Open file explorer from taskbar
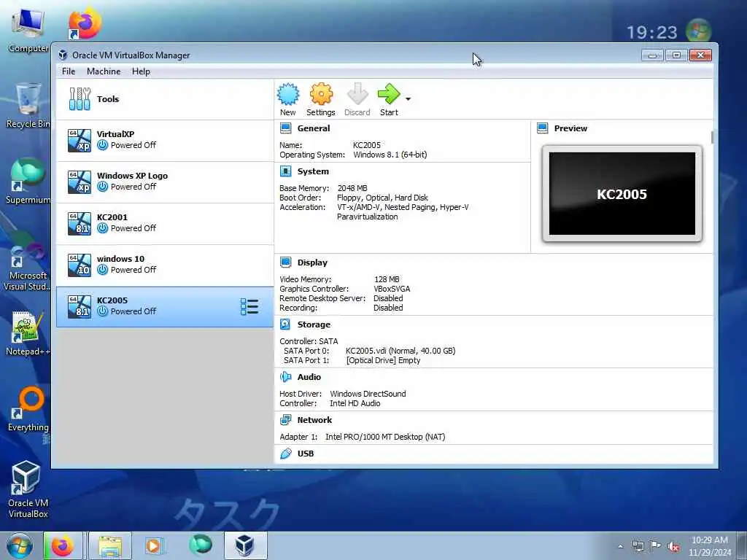Screen dimensions: 747x560 [110, 545]
